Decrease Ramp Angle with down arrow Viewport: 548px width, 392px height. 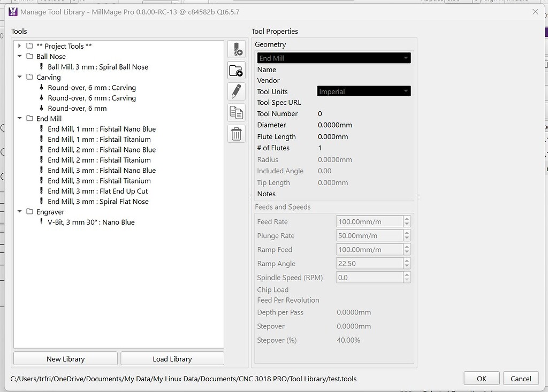pos(407,266)
